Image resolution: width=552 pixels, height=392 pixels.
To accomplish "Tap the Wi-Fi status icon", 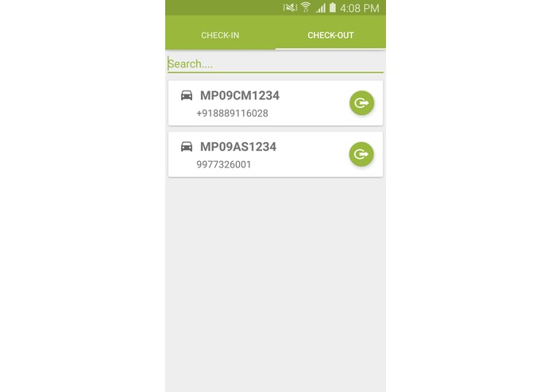I will click(306, 7).
